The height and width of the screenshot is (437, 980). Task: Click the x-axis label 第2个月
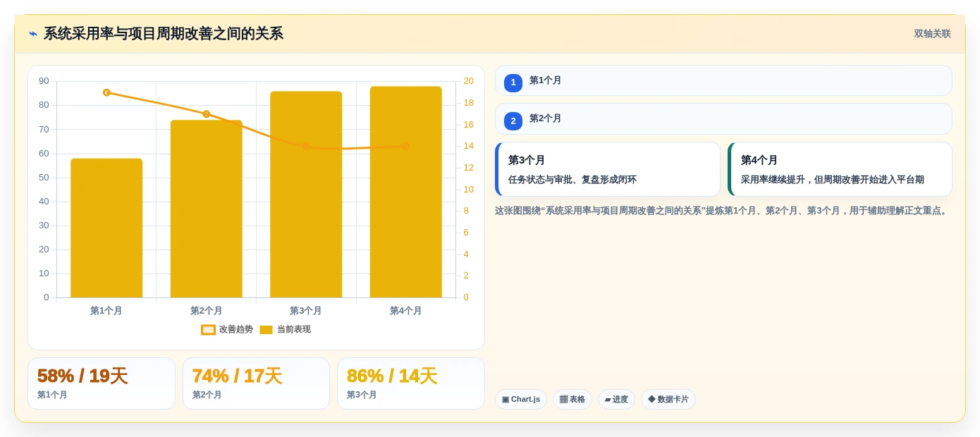[x=207, y=310]
